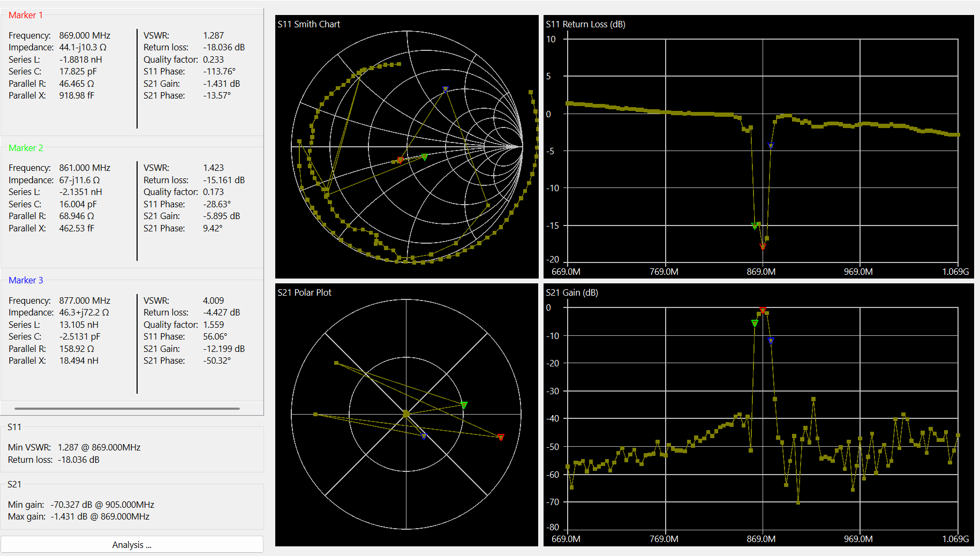Select red Marker 1 on Return Loss plot
Image resolution: width=980 pixels, height=556 pixels.
click(x=763, y=247)
